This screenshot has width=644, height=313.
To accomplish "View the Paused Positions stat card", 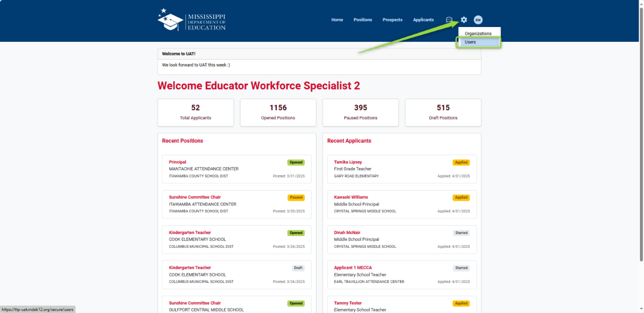I will click(360, 113).
